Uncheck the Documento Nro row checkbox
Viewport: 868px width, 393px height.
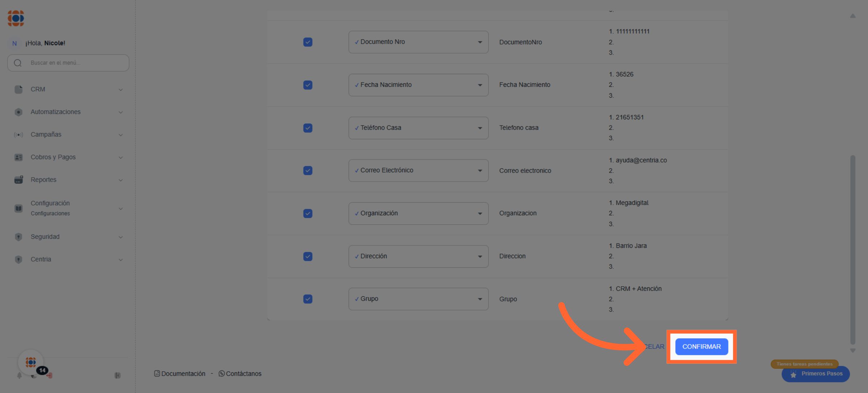(308, 42)
